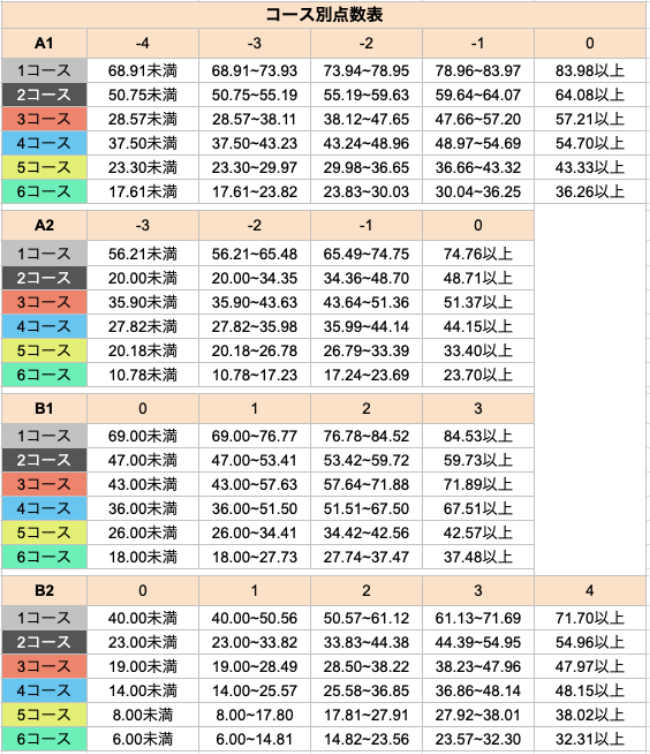The width and height of the screenshot is (650, 754).
Task: Select the orange 3コース label under B1
Action: point(44,485)
